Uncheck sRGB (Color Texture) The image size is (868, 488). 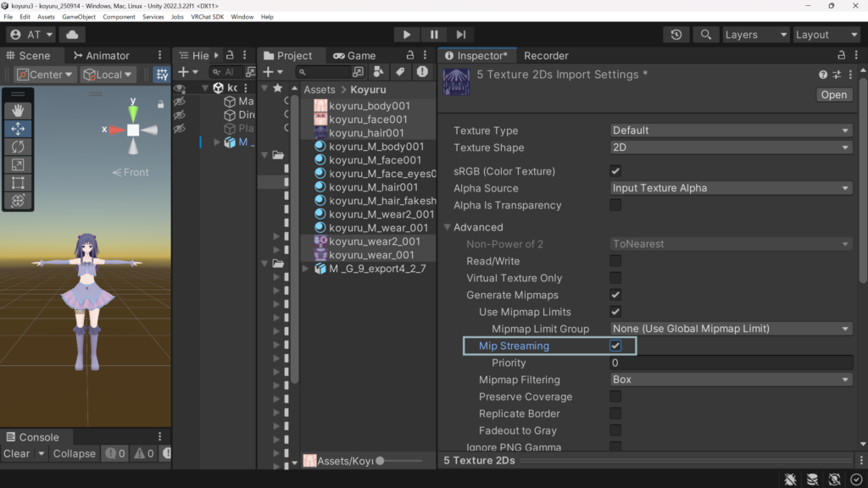point(615,171)
